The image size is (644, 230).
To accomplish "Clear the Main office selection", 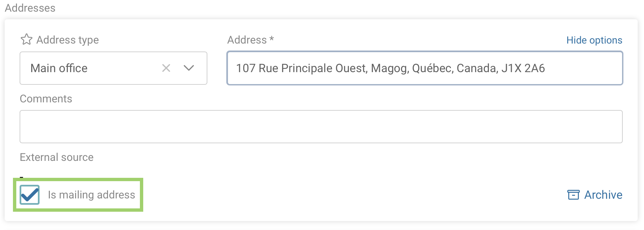I will pyautogui.click(x=166, y=68).
